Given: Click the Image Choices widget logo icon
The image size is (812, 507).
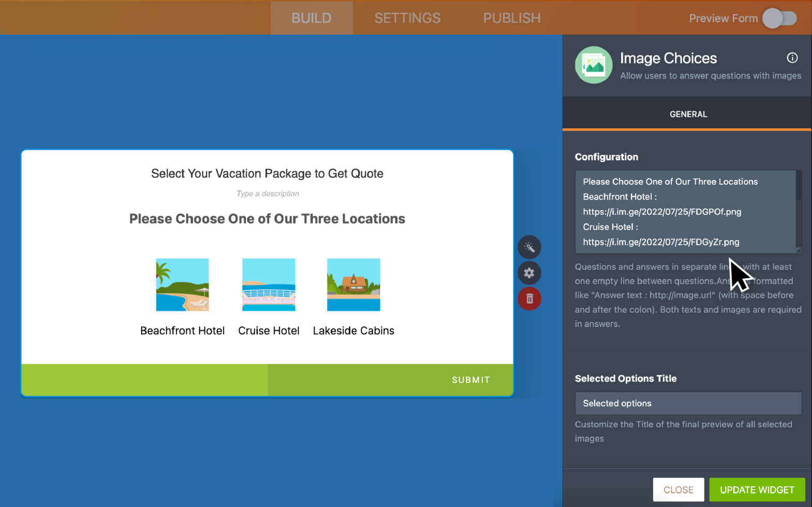Looking at the screenshot, I should [593, 65].
